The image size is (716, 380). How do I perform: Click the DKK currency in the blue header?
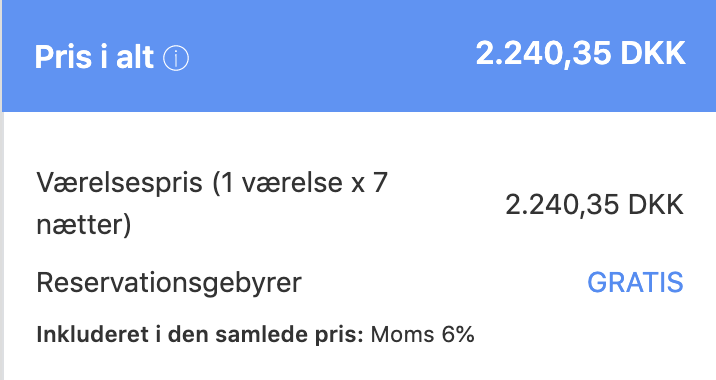(x=653, y=53)
